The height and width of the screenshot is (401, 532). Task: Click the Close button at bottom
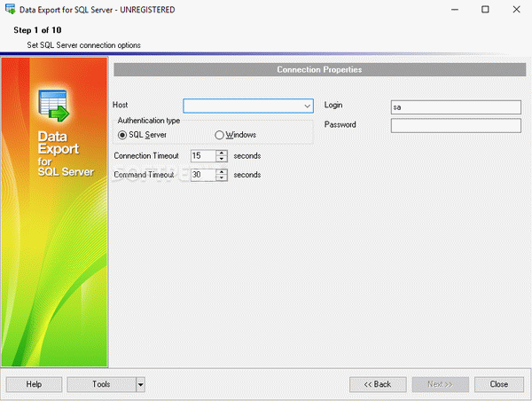498,384
